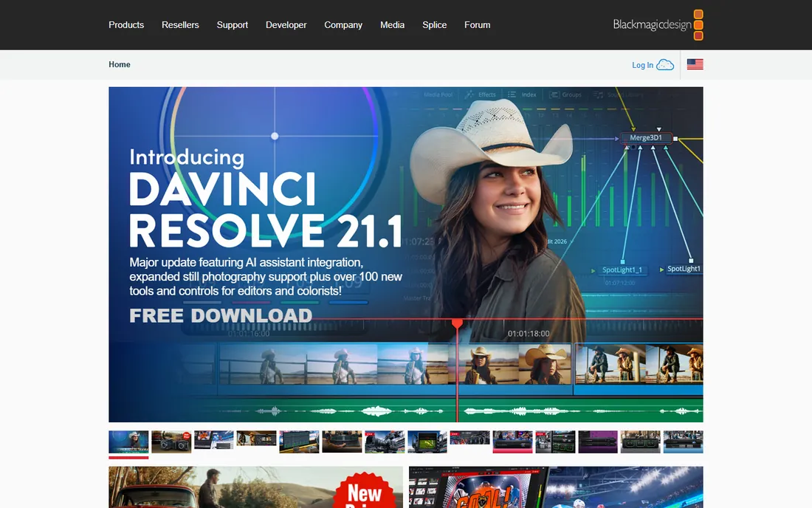
Task: Select the tenth thumbnail with red base
Action: [x=513, y=442]
